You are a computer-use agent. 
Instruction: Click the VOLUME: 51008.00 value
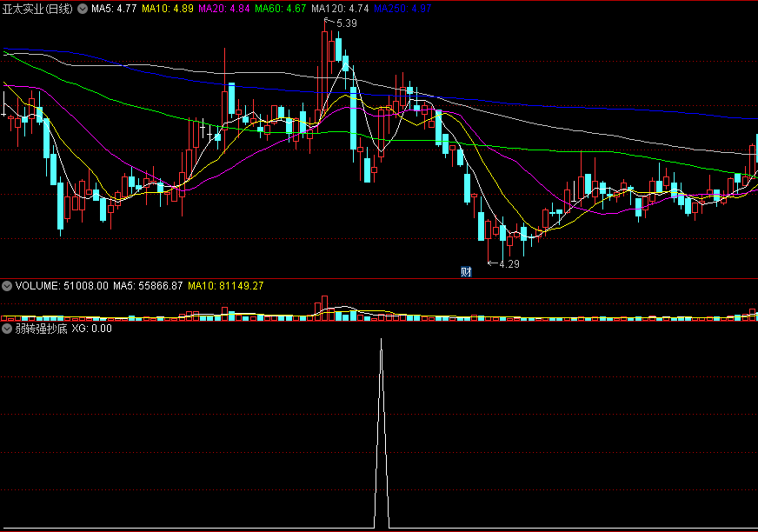[x=62, y=286]
